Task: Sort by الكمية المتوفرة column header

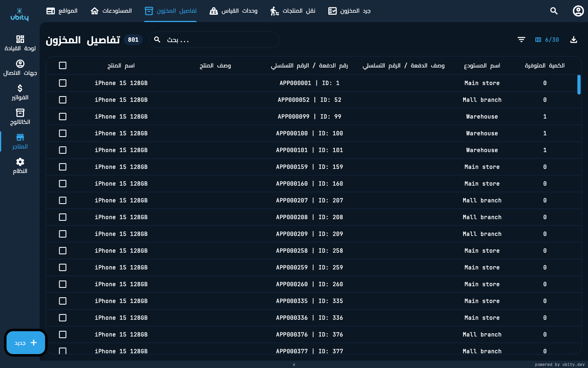Action: (x=545, y=65)
